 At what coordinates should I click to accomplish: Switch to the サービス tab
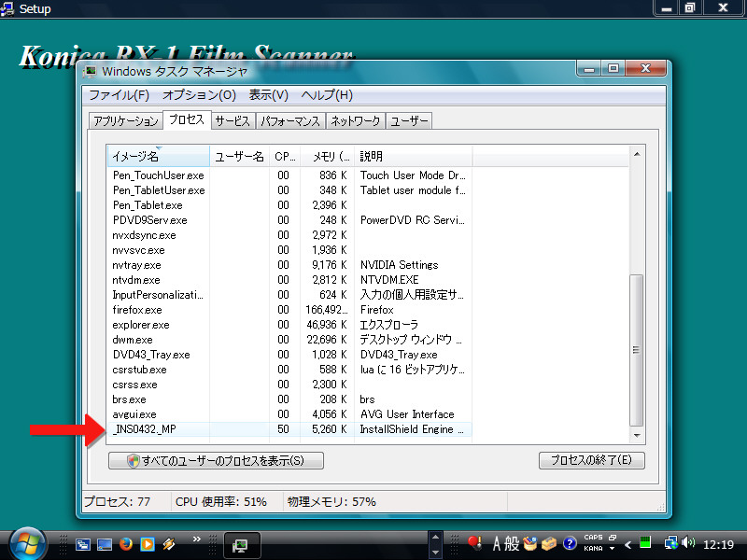coord(233,121)
